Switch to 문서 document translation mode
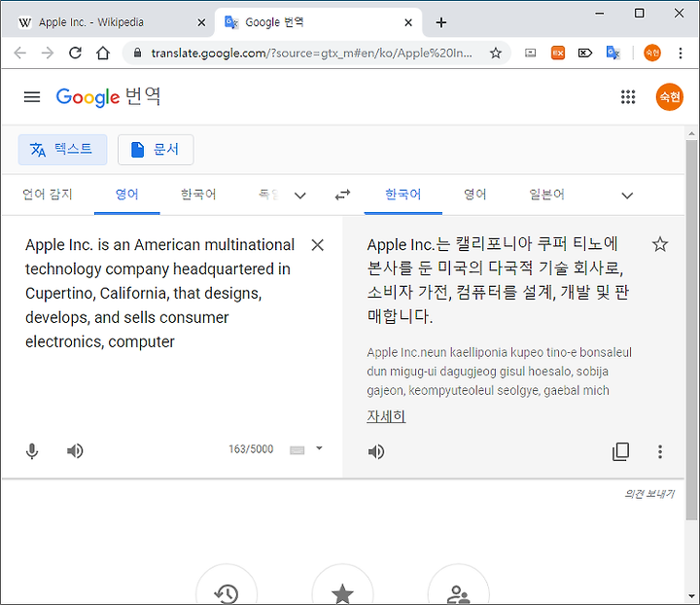This screenshot has width=700, height=605. point(156,150)
